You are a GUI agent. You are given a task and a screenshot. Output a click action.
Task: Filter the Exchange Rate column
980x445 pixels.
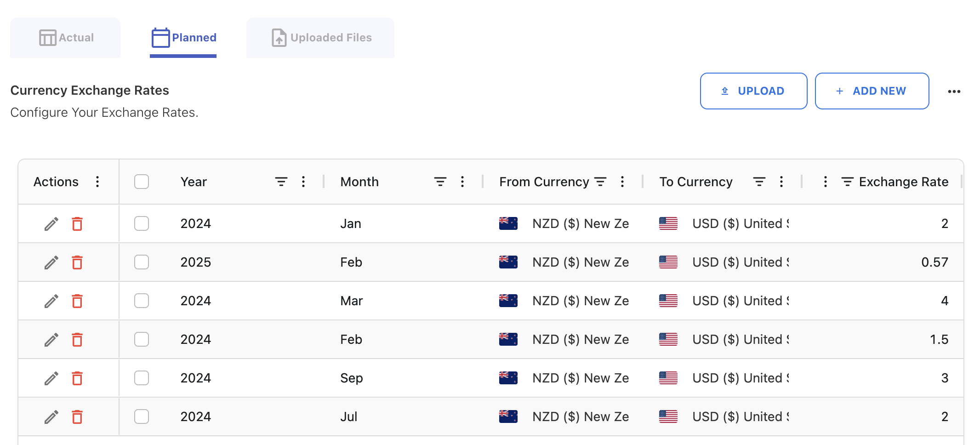[x=847, y=182]
